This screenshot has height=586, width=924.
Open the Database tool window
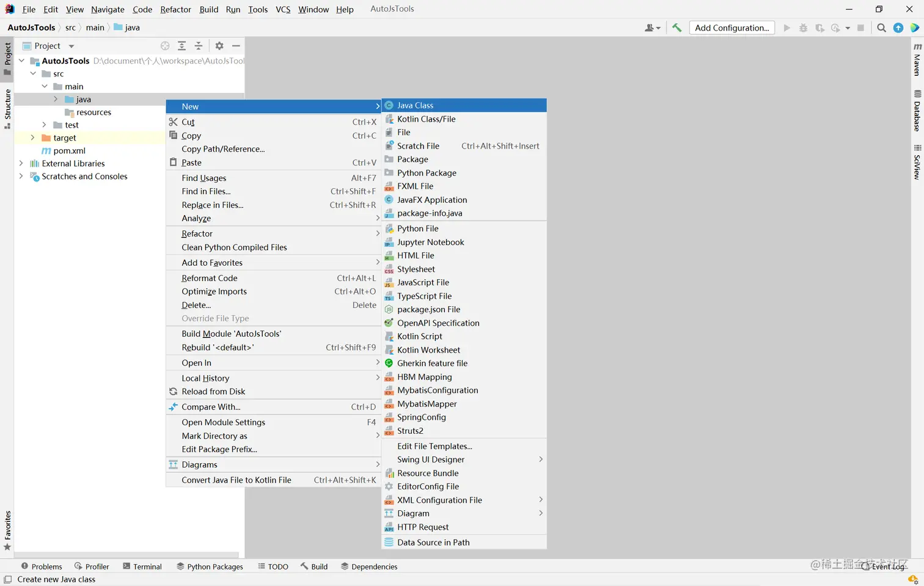[x=917, y=111]
